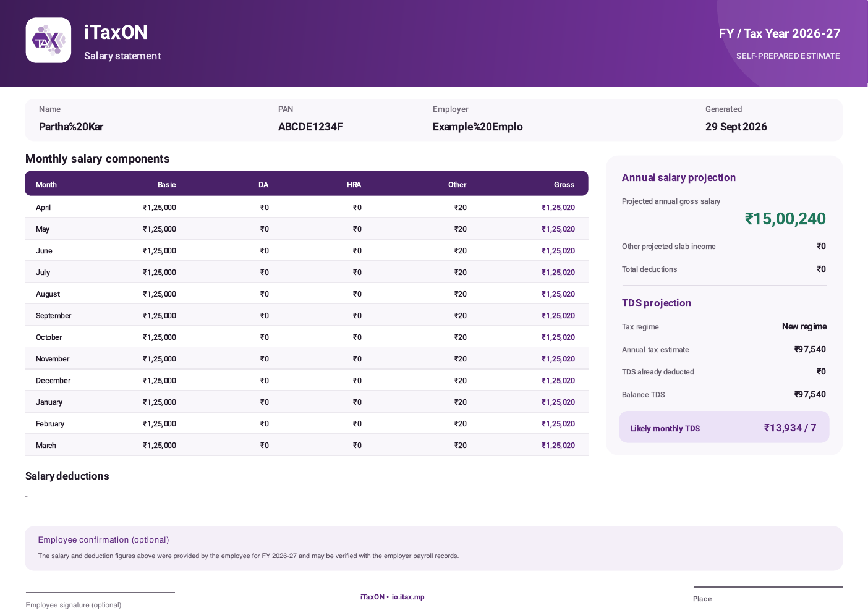Screen dimensions: 868x613
Task: Click the Annual salary projection heading
Action: [679, 177]
